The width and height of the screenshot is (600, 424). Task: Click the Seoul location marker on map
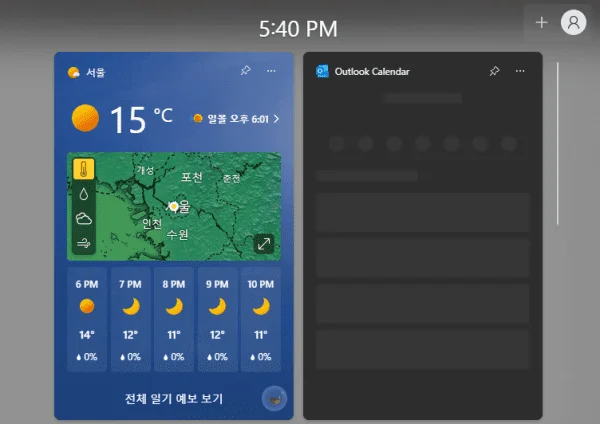point(174,207)
